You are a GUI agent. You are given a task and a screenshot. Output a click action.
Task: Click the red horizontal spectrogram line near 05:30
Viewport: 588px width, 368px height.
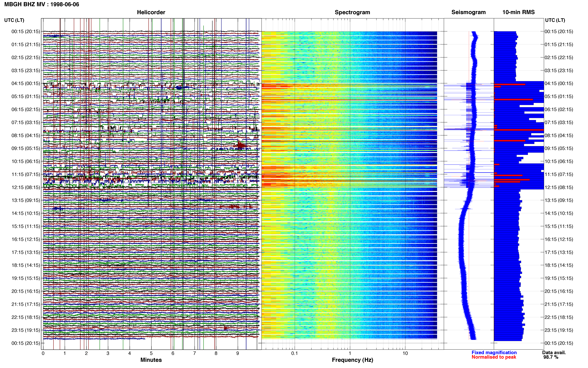coord(349,100)
